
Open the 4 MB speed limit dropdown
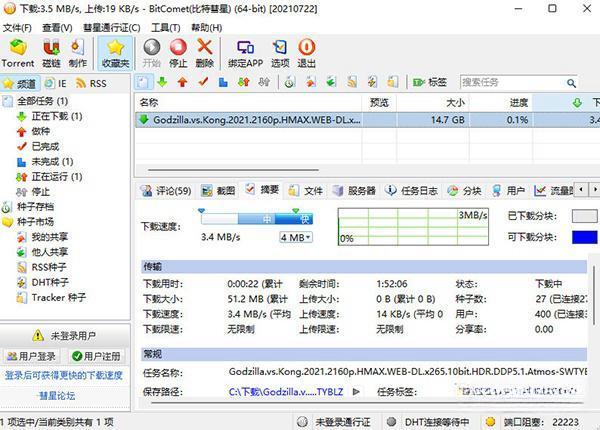[295, 237]
